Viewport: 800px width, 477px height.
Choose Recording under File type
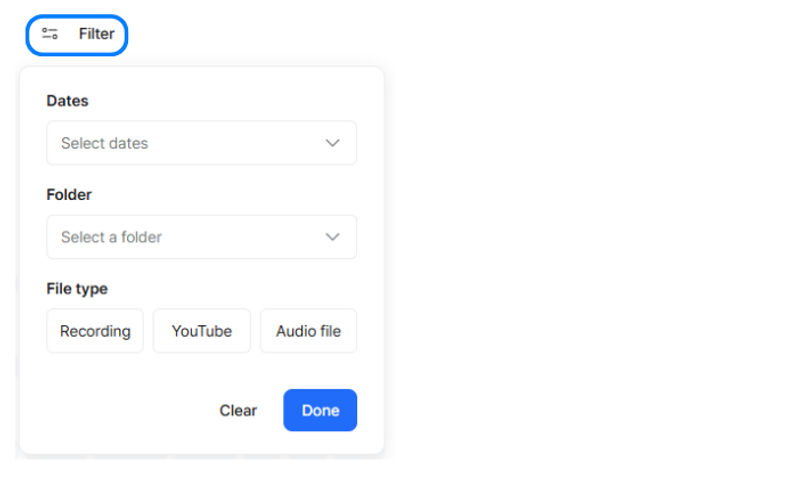click(x=95, y=331)
